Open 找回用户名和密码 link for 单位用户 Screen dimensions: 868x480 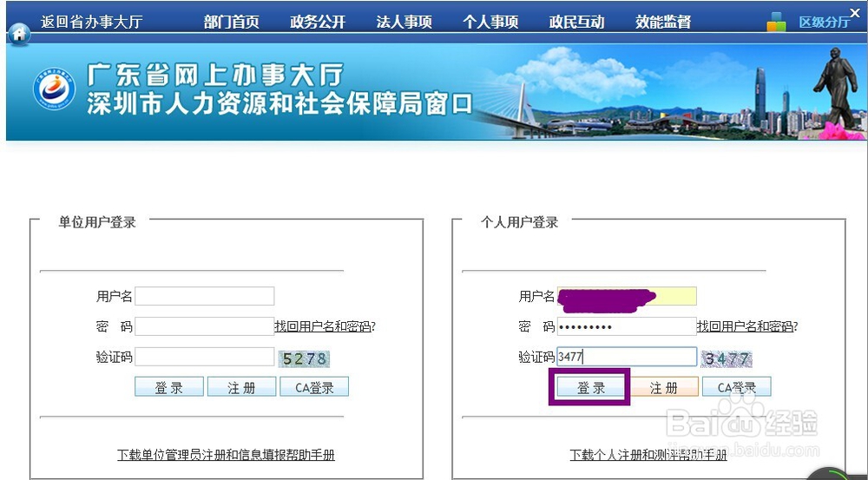point(325,326)
